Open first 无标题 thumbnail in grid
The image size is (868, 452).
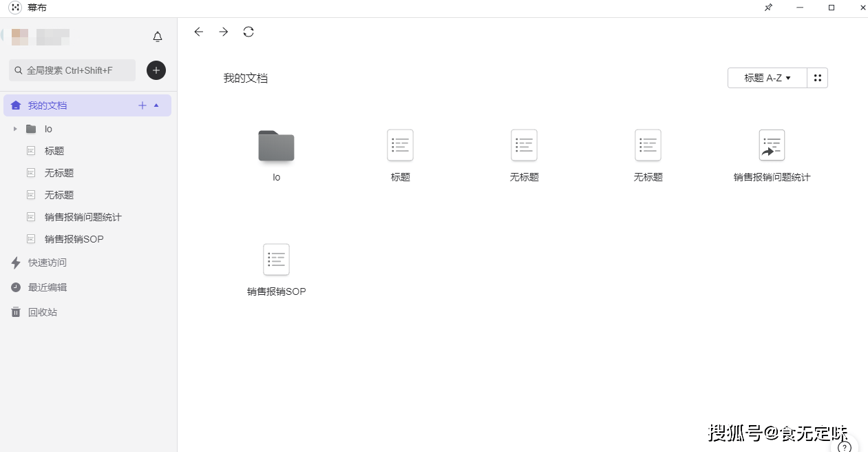tap(524, 145)
